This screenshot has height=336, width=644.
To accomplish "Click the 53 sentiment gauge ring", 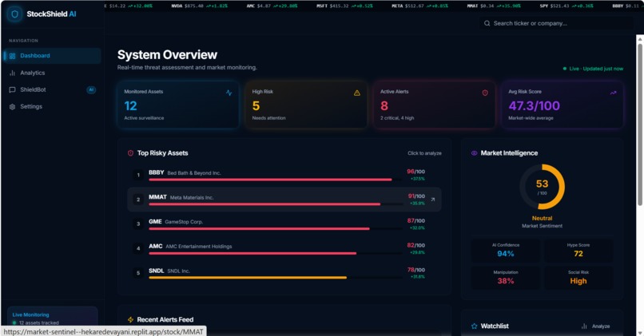I will pyautogui.click(x=543, y=187).
